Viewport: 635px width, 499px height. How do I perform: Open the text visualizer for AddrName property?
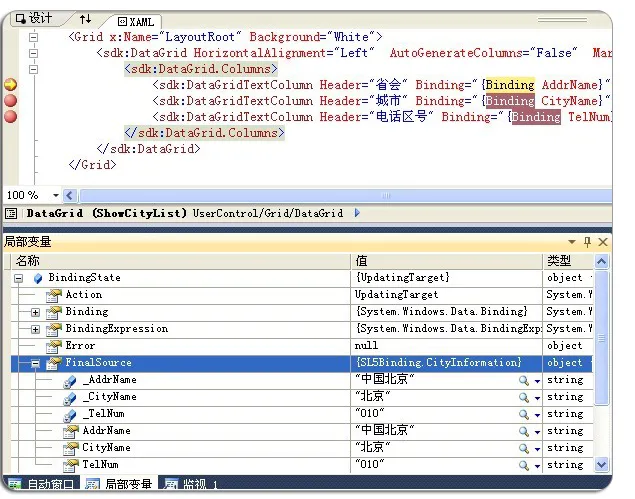tap(524, 431)
